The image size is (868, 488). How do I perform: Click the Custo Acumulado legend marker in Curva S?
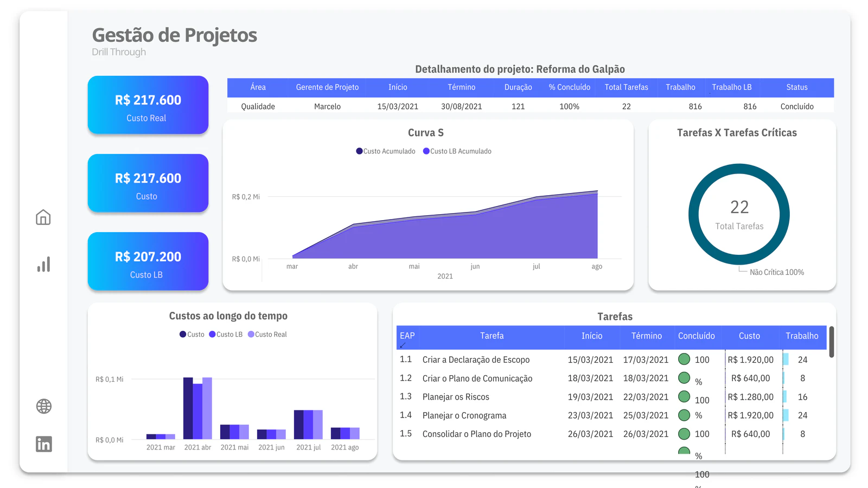359,151
